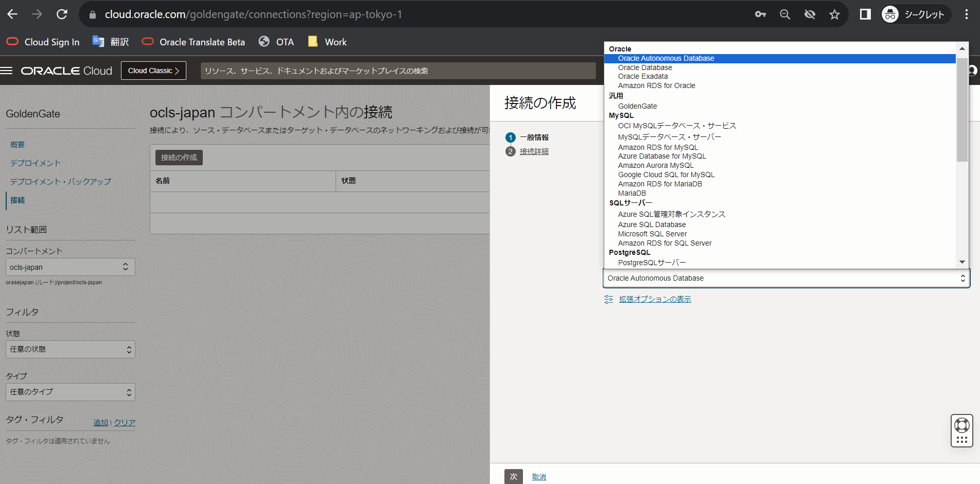Open the browser side panel icon
Screen dimensions: 980x484
coord(865,14)
